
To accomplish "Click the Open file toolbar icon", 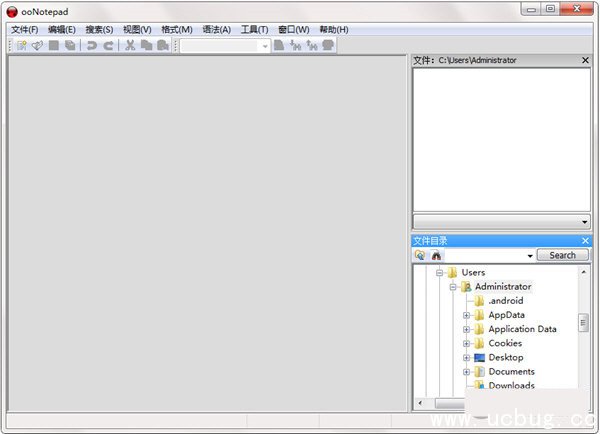I will [x=37, y=46].
